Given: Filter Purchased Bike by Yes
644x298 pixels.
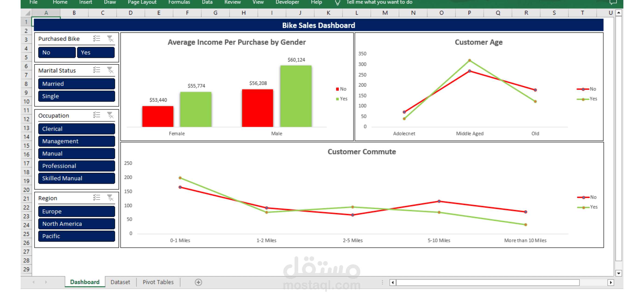Looking at the screenshot, I should [96, 52].
